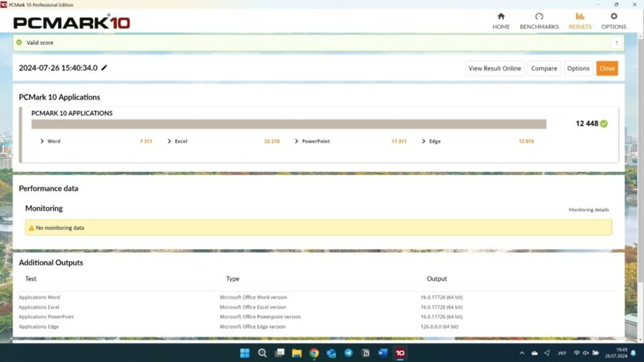Click the vertical scrollbar thumb
This screenshot has height=362, width=644.
640,160
